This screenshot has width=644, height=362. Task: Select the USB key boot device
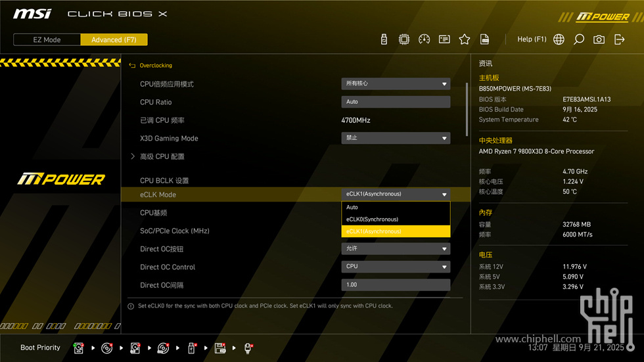pos(192,348)
